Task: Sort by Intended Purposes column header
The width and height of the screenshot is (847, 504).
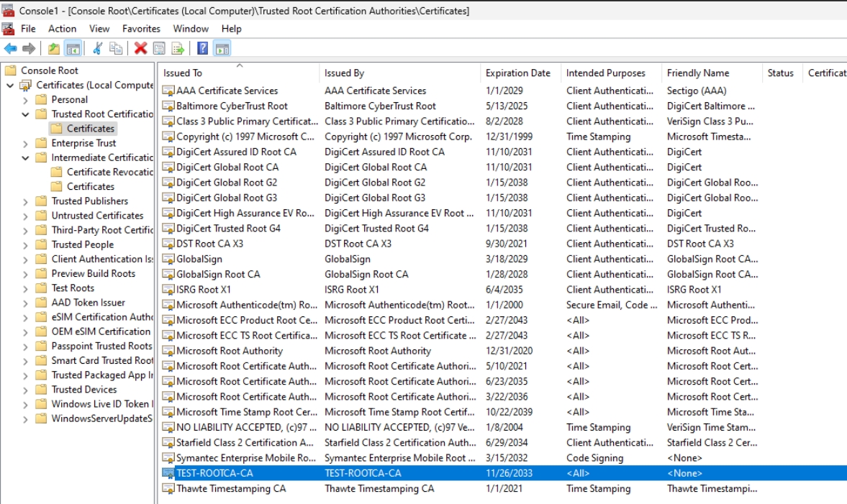Action: (x=612, y=73)
